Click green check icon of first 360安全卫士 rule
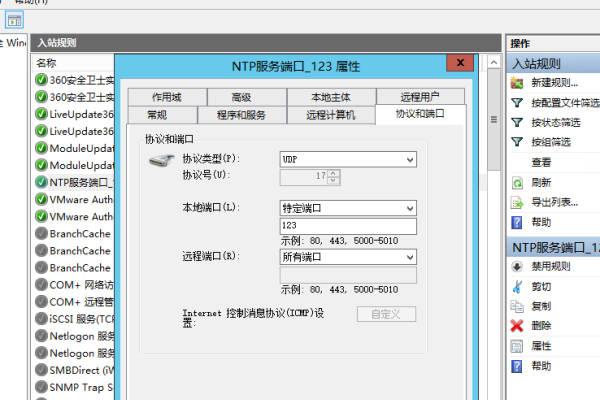Viewport: 600px width, 400px height. pos(41,80)
